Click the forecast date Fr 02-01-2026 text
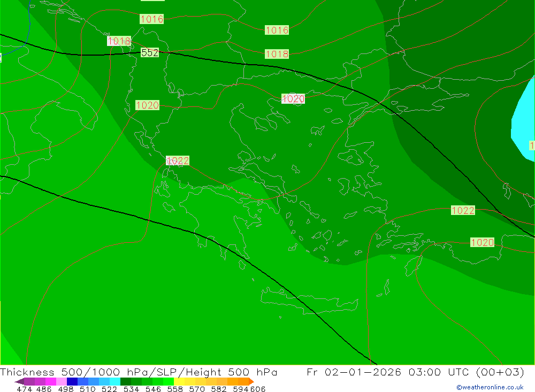Viewport: 535px width, 392px height. tap(354, 372)
